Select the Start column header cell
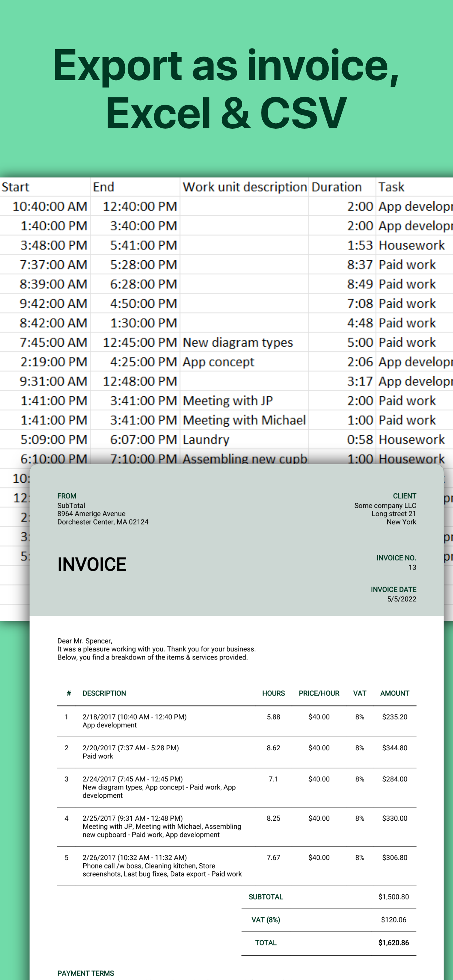The image size is (453, 980). coord(45,187)
